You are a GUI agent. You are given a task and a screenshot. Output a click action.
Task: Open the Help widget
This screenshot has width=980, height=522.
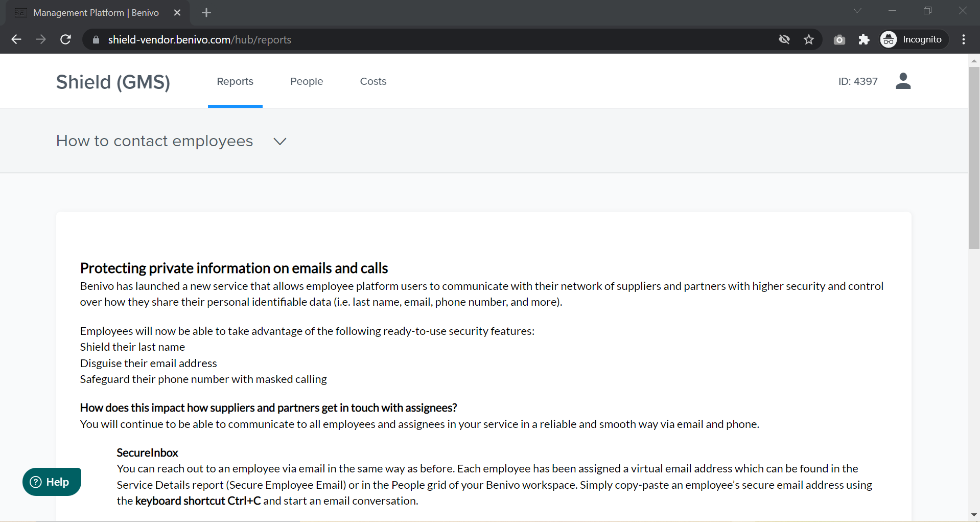pyautogui.click(x=52, y=482)
